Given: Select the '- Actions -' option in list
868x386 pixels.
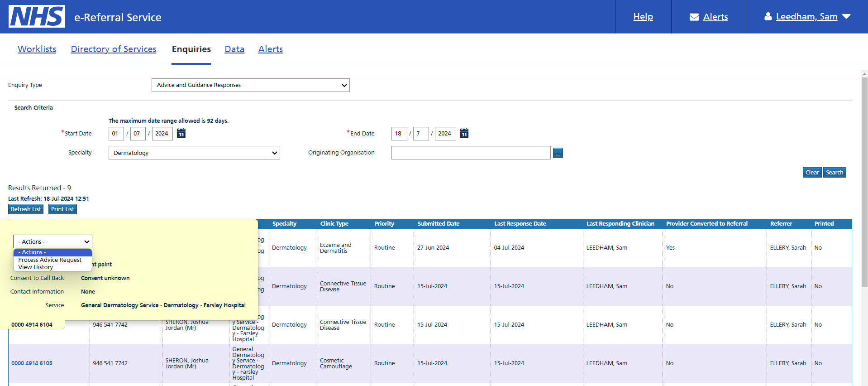Looking at the screenshot, I should tap(52, 252).
